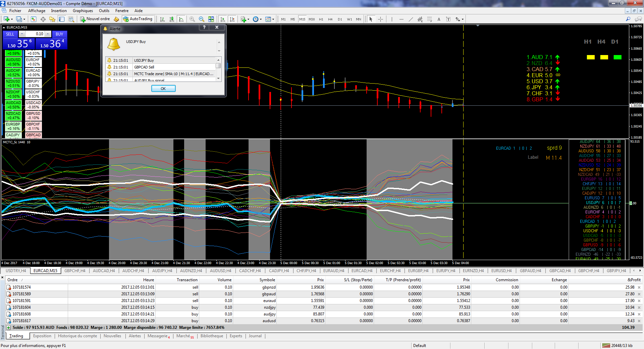This screenshot has width=644, height=349.
Task: Toggle the M30 timeframe button
Action: tap(312, 19)
